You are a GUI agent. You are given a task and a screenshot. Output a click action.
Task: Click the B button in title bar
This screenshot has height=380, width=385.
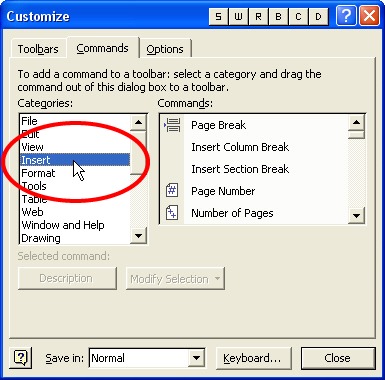pos(278,17)
